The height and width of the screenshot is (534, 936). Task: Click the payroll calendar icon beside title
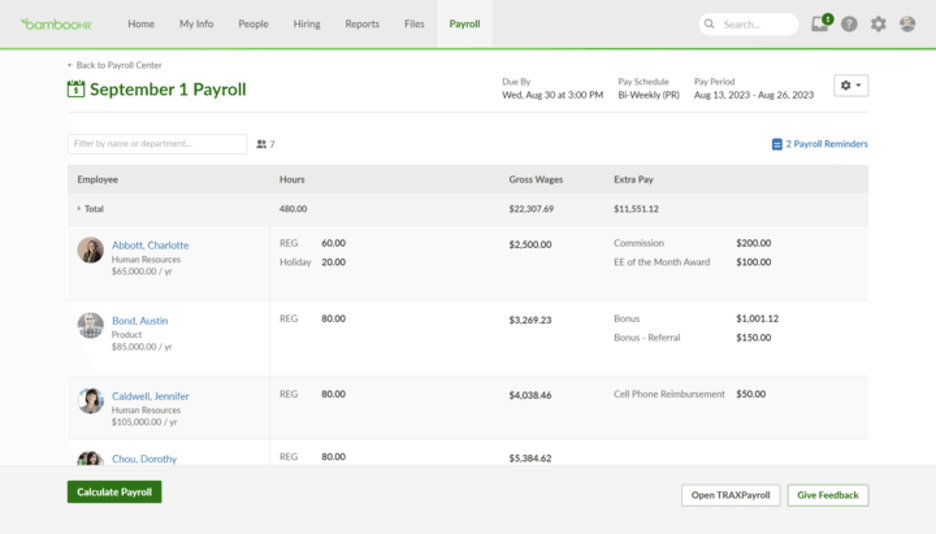point(76,89)
